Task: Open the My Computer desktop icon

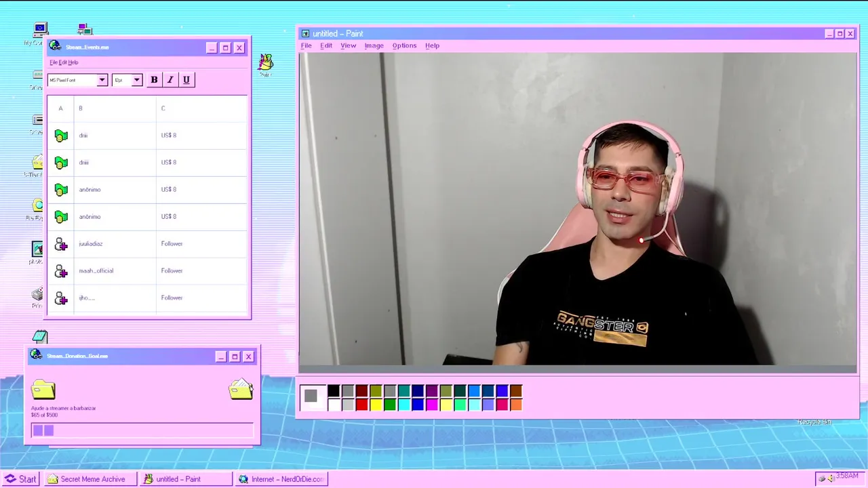Action: click(40, 30)
